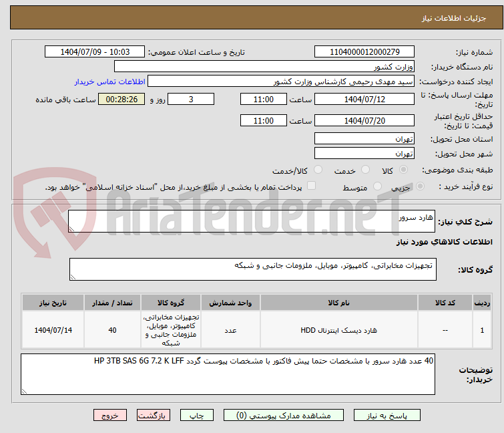The image size is (504, 433).
Task: Click the هارد دیسک اینترنال HDD cell
Action: [339, 330]
